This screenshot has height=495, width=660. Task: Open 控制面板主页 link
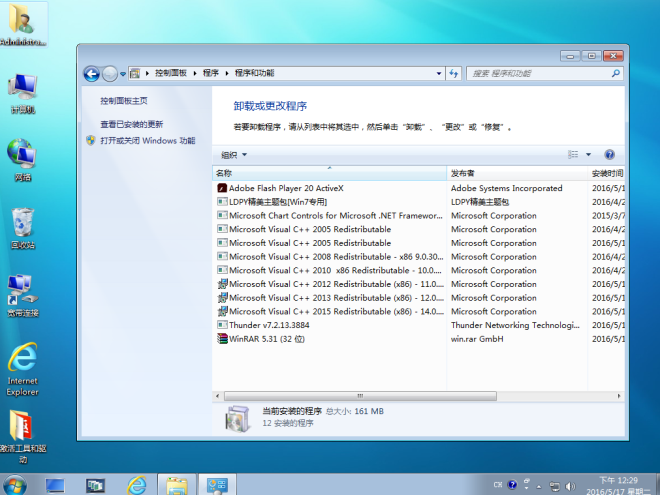pos(124,101)
